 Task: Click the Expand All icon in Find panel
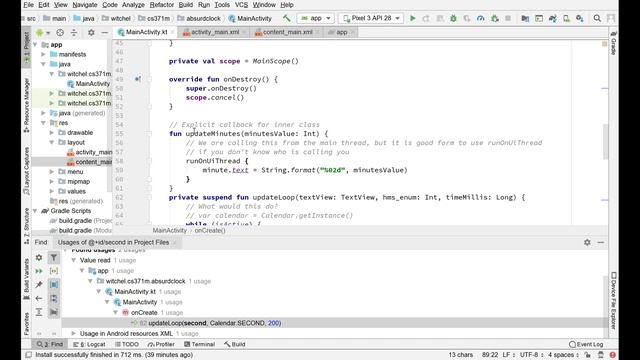tap(39, 312)
